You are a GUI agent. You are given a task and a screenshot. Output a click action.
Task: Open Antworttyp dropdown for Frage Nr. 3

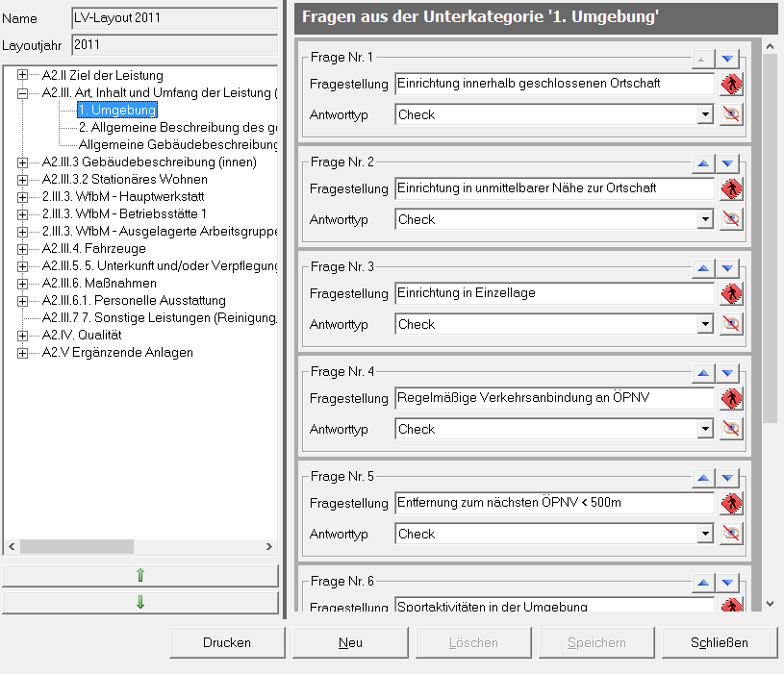[705, 325]
